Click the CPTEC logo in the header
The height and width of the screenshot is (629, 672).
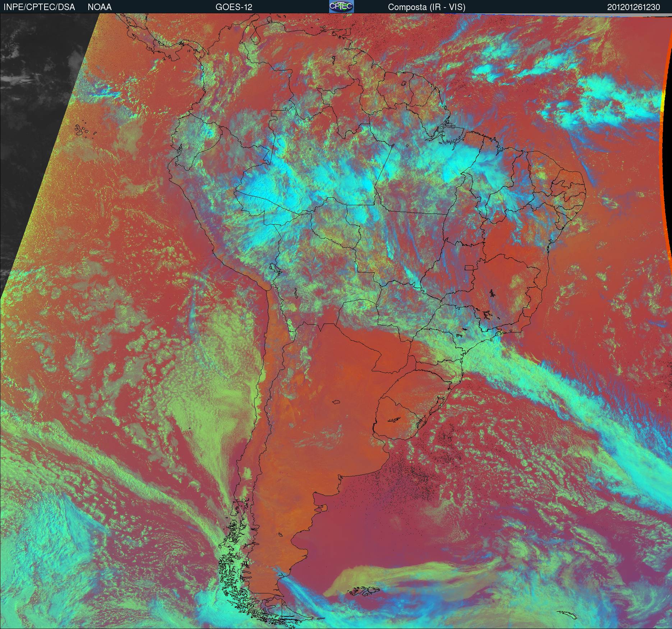pyautogui.click(x=341, y=7)
